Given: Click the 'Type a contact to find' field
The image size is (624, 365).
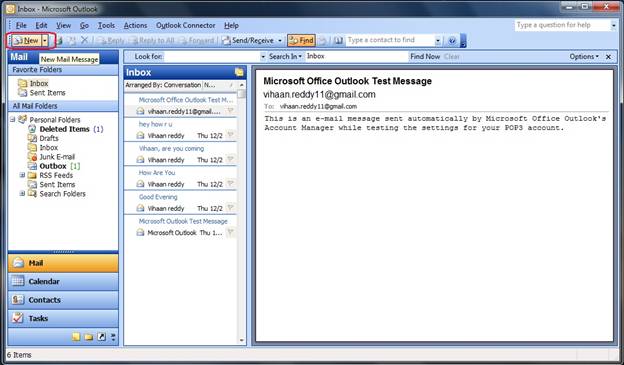Looking at the screenshot, I should coord(390,40).
